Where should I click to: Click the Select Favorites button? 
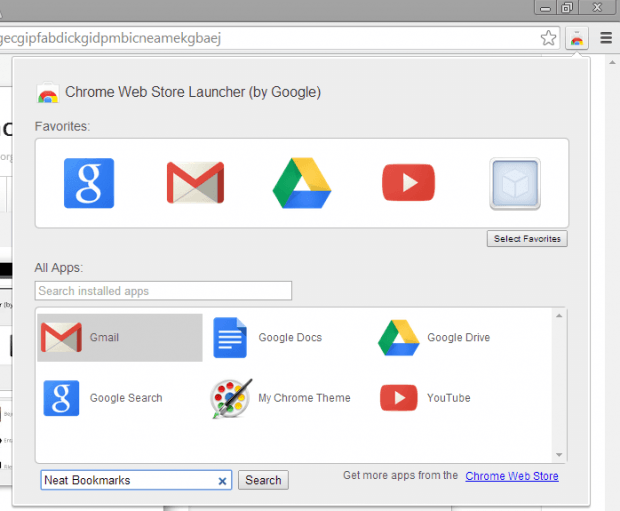tap(527, 238)
